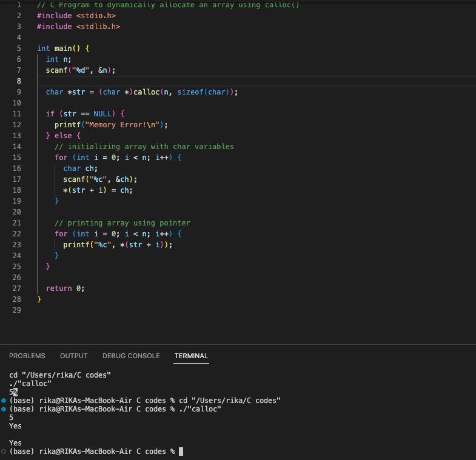Click 'NULL' keyword on line 11
476x460 pixels.
click(x=102, y=114)
